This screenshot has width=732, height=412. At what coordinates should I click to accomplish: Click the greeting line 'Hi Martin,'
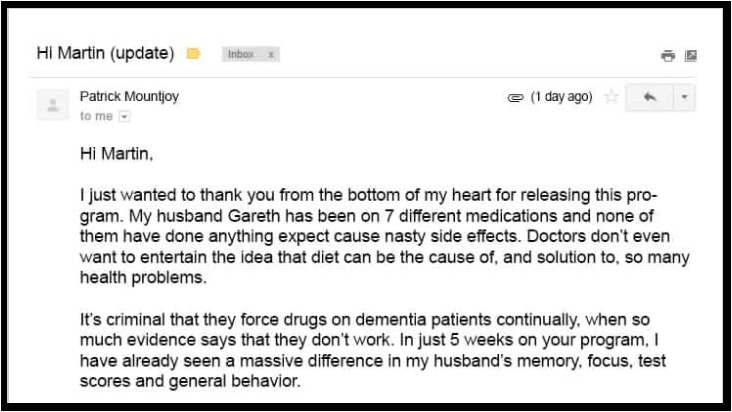116,153
